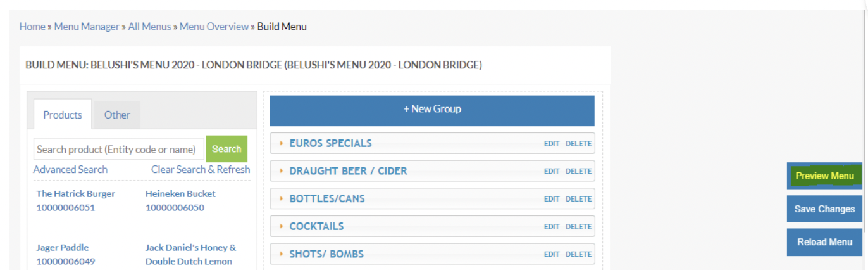Focus the product search input field
The height and width of the screenshot is (270, 868).
(119, 150)
